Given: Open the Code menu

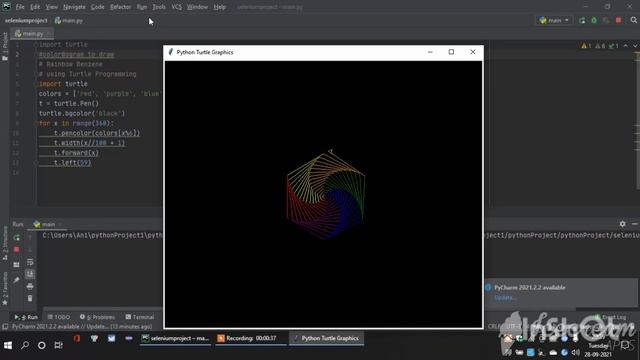Looking at the screenshot, I should pyautogui.click(x=98, y=7).
